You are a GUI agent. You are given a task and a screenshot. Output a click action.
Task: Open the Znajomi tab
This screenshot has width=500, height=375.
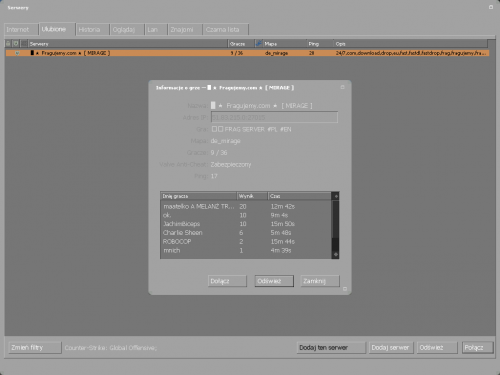click(185, 29)
